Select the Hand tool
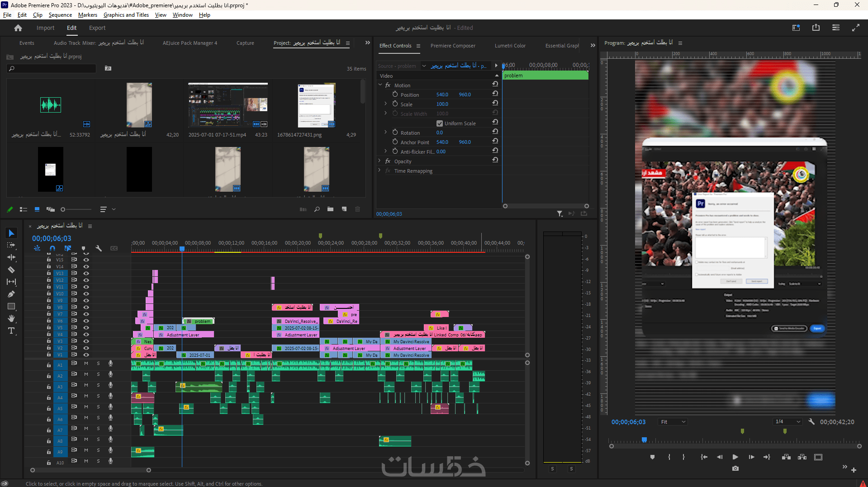The image size is (868, 487). tap(11, 318)
